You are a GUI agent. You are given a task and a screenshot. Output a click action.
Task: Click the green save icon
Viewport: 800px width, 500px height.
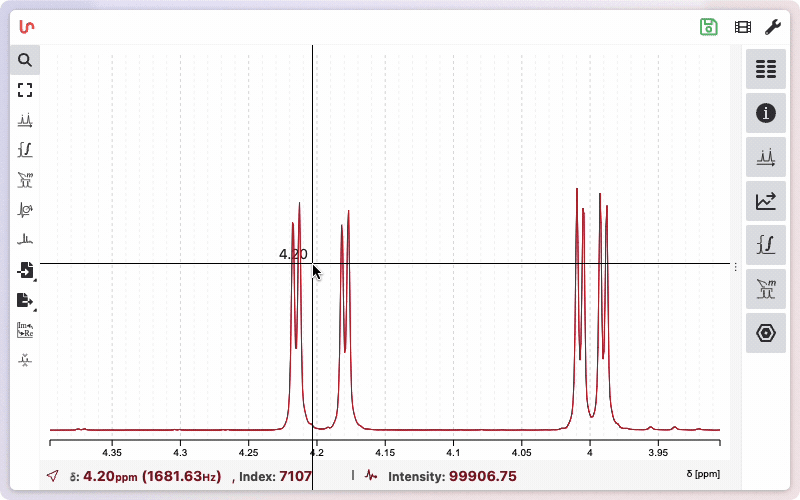click(x=709, y=27)
